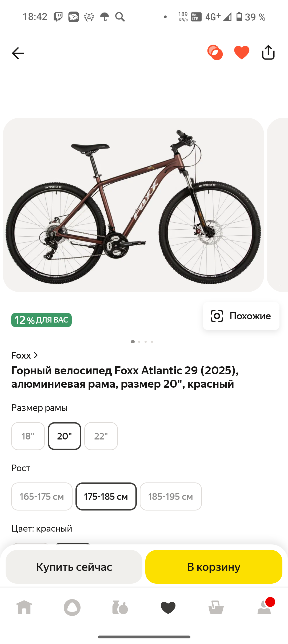Open the similar items camera search
Image resolution: width=288 pixels, height=644 pixels.
coord(241,316)
